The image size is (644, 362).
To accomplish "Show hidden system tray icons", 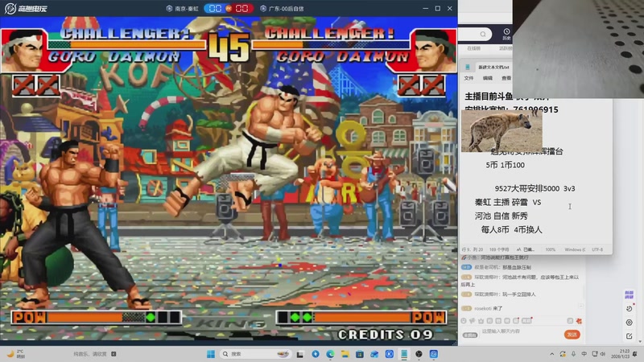I will click(552, 354).
